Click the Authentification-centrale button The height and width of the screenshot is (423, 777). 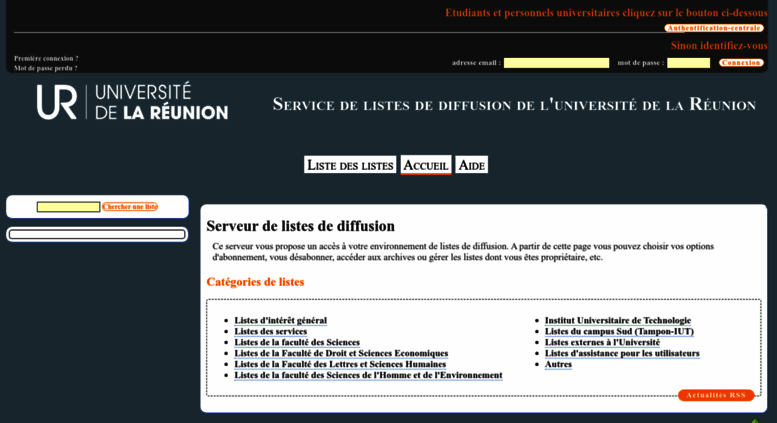(714, 28)
